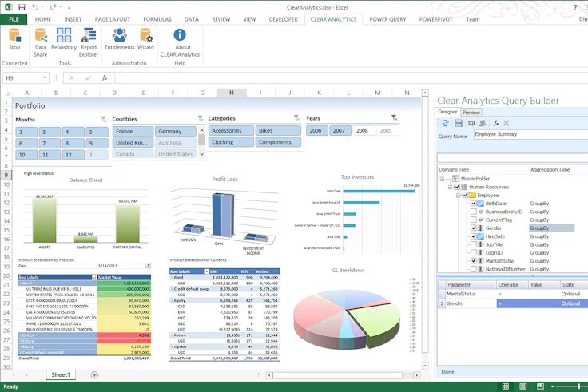
Task: Clear the Years slicer filter
Action: tap(394, 117)
